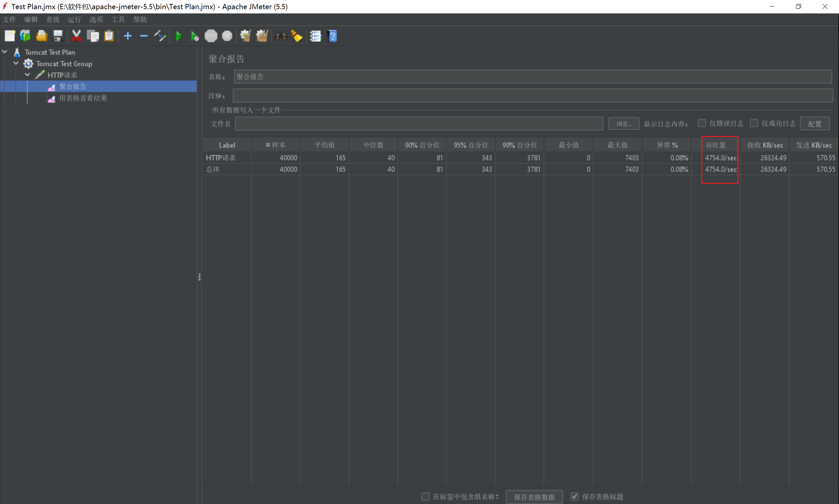
Task: Toggle the 仅成功日志 checkbox
Action: pos(754,123)
